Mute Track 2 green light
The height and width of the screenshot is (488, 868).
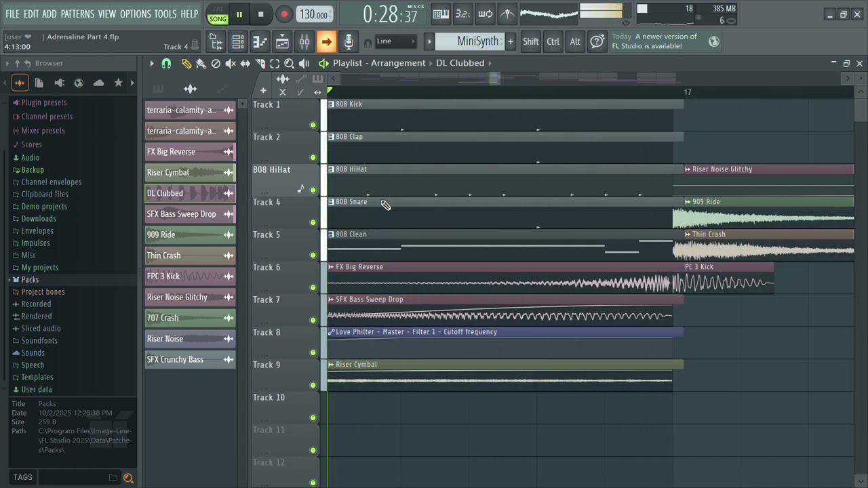pyautogui.click(x=313, y=157)
